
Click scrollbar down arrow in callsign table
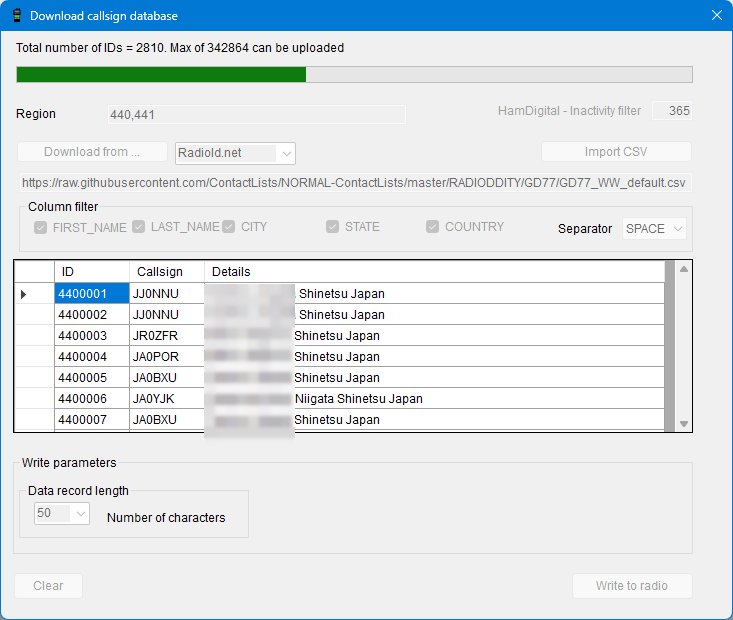pos(684,424)
